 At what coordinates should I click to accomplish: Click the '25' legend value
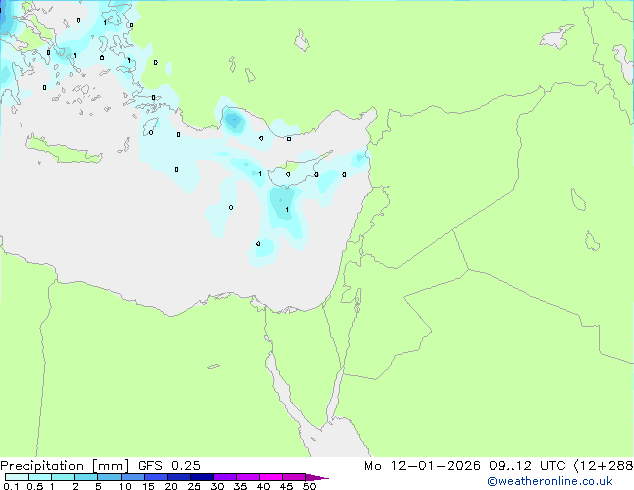tap(194, 486)
